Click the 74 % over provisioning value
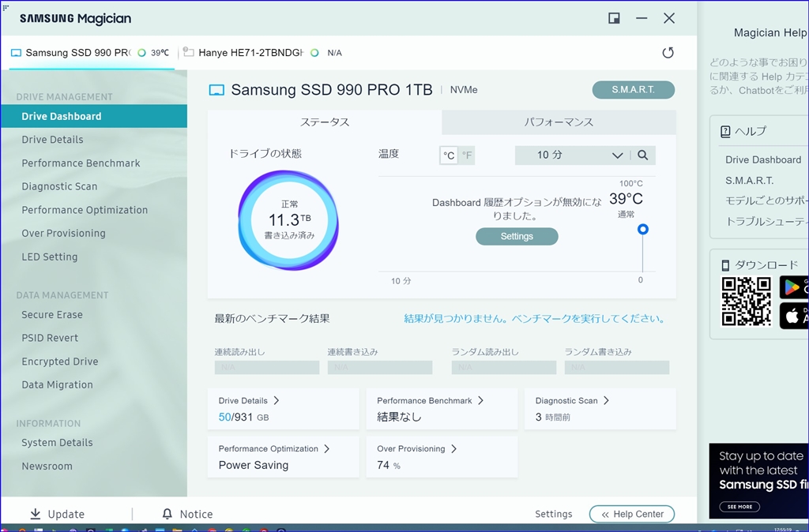Image resolution: width=809 pixels, height=532 pixels. 389,466
